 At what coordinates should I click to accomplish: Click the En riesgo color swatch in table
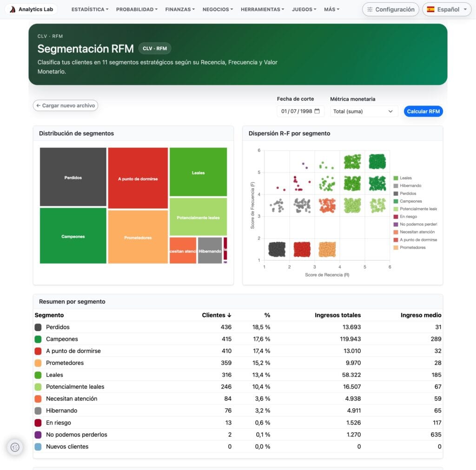pos(38,423)
